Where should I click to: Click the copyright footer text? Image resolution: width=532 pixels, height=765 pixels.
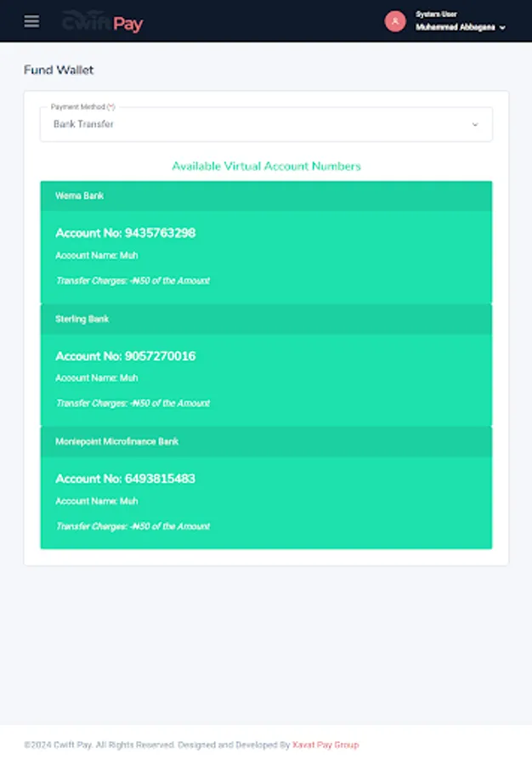[153, 744]
